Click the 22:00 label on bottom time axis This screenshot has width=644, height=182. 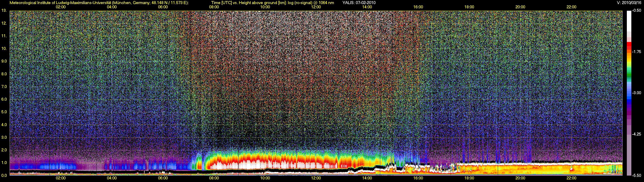(x=571, y=178)
